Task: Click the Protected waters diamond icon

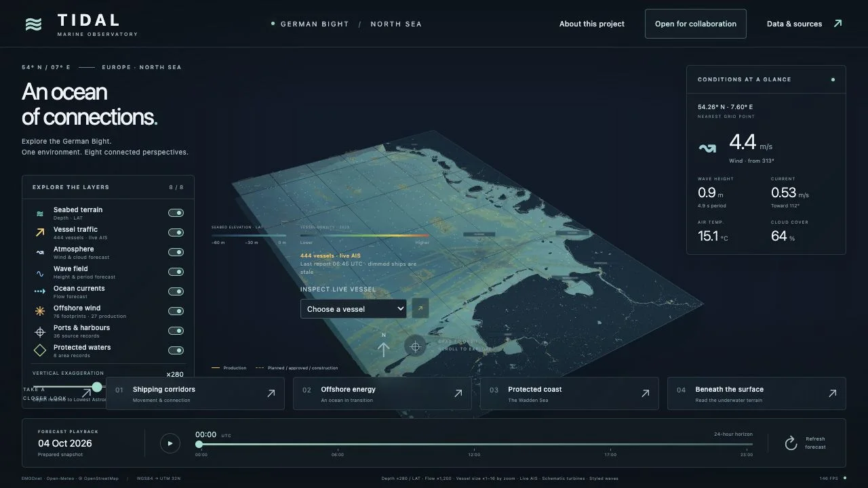Action: point(40,350)
